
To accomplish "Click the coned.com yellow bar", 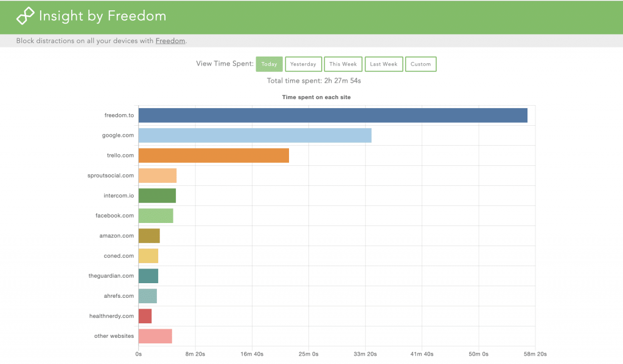I will tap(148, 255).
